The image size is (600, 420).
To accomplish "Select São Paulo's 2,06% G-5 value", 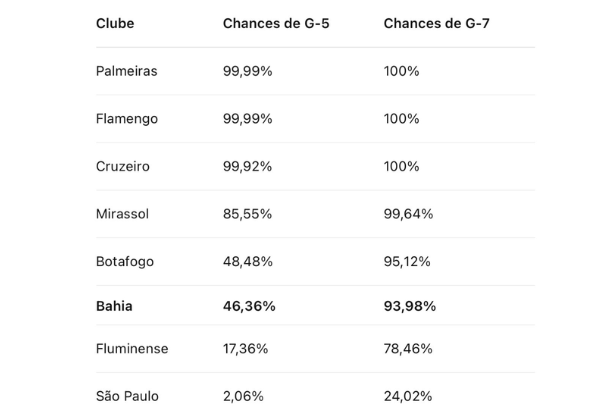I will pos(243,396).
